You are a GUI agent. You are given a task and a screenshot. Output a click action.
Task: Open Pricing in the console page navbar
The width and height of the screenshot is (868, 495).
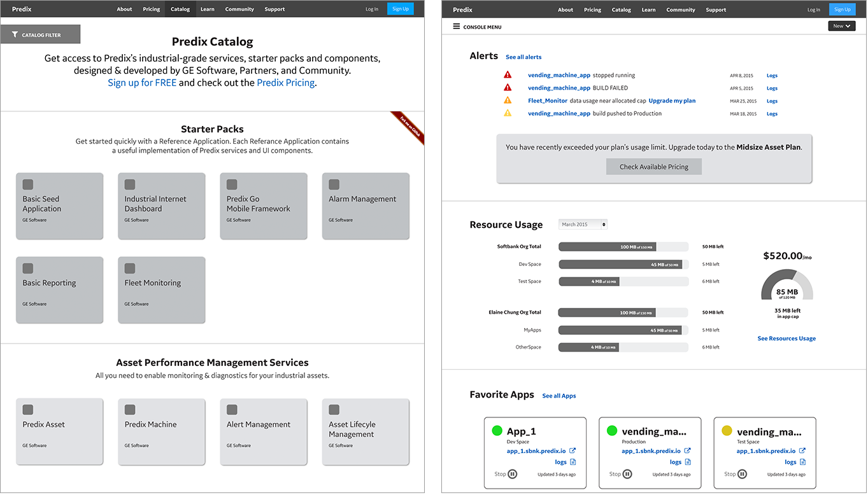[x=593, y=10]
